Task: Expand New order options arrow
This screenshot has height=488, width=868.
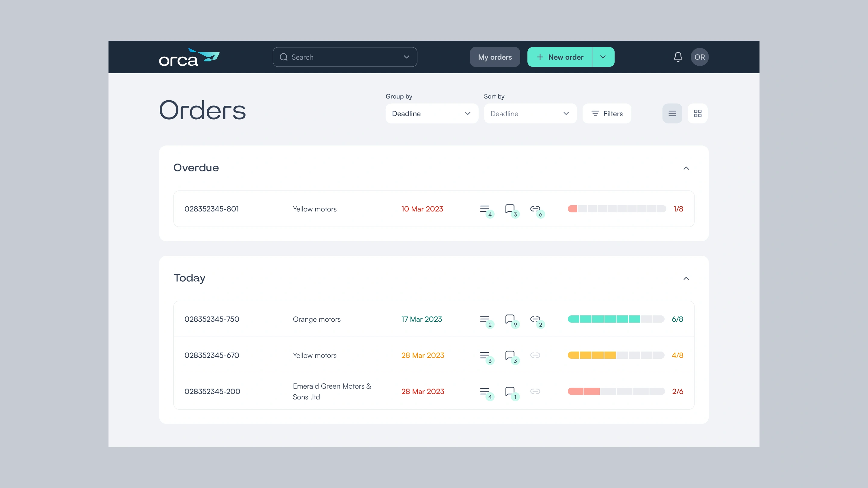Action: click(603, 57)
